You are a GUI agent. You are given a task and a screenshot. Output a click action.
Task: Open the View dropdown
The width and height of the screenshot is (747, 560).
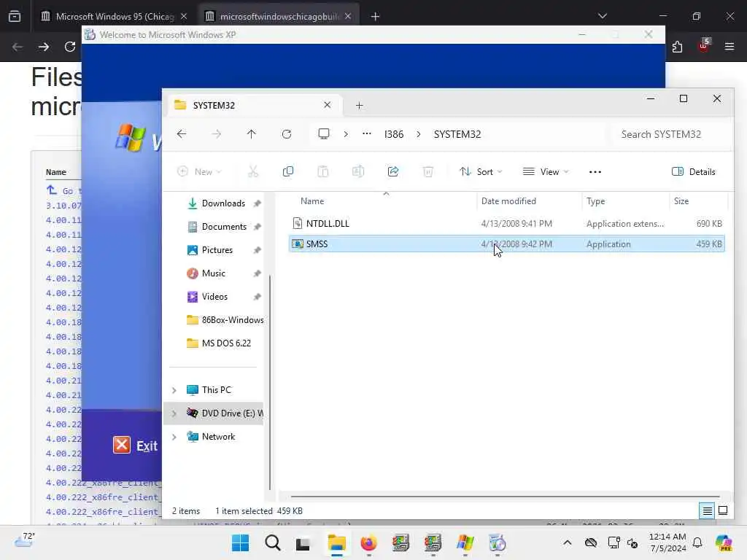pyautogui.click(x=546, y=172)
